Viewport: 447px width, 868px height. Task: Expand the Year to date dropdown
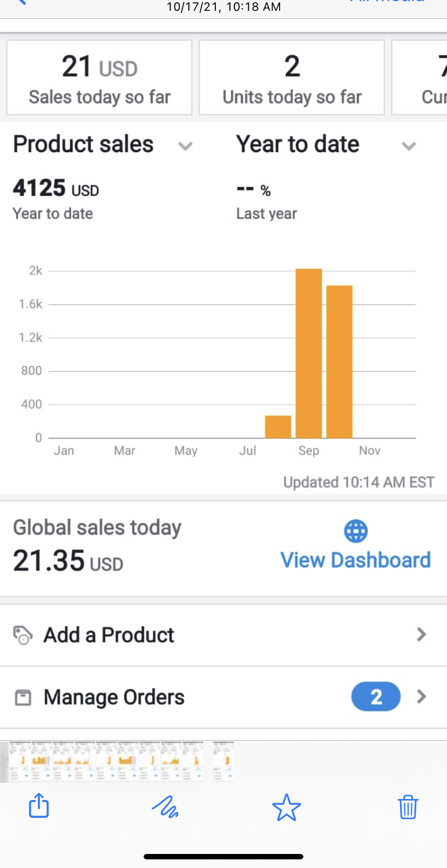click(x=409, y=146)
